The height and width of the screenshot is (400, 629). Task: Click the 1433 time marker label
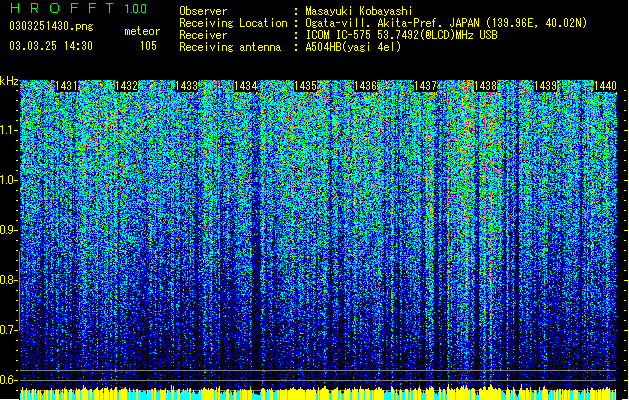pyautogui.click(x=187, y=86)
